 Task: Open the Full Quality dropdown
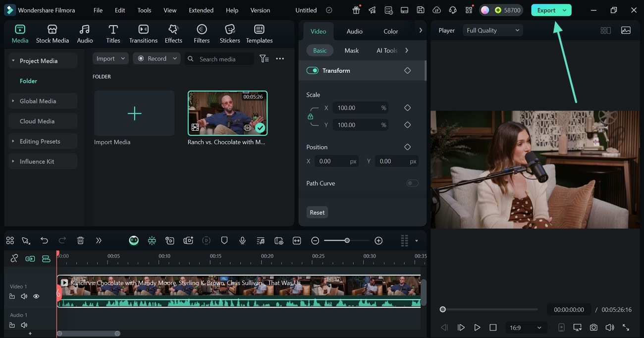pyautogui.click(x=493, y=30)
